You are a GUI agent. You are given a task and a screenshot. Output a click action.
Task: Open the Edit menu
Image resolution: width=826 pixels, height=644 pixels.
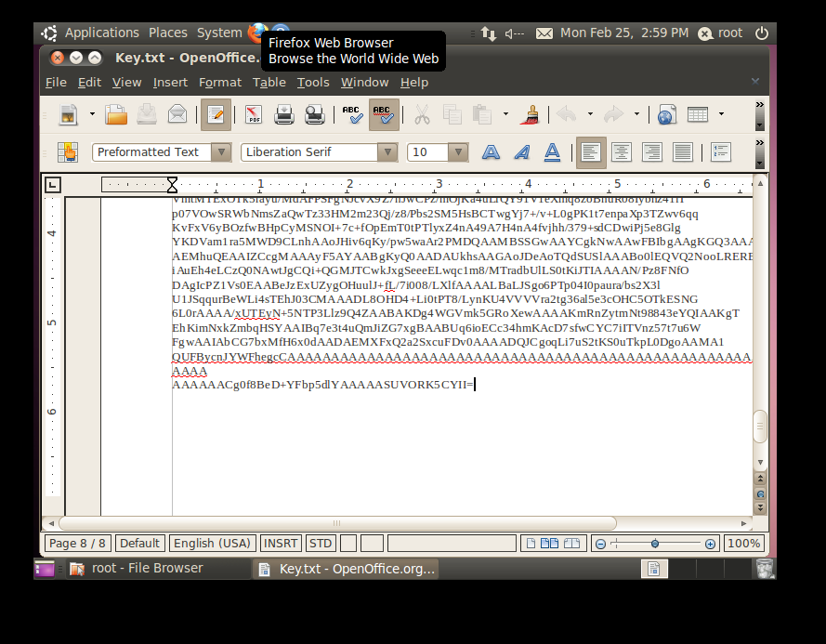pos(89,83)
